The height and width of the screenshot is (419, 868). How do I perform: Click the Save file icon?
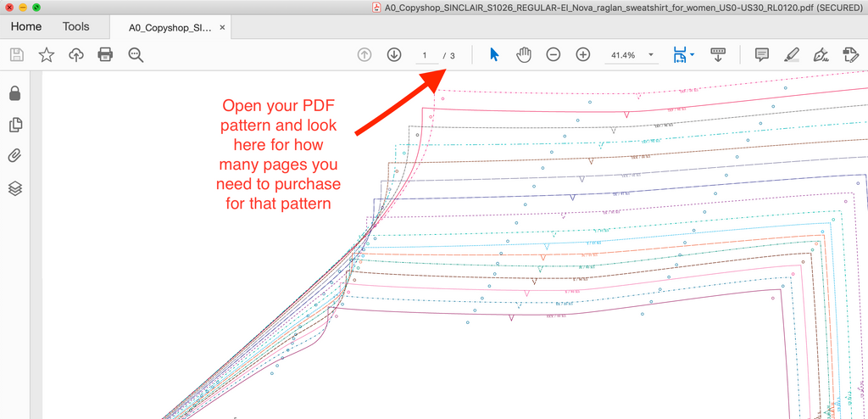(16, 55)
